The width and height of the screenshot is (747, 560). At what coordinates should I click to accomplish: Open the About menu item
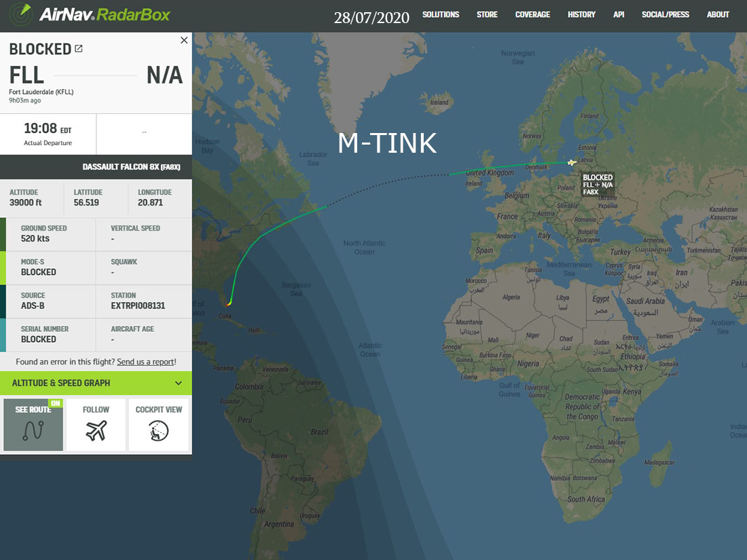[718, 15]
